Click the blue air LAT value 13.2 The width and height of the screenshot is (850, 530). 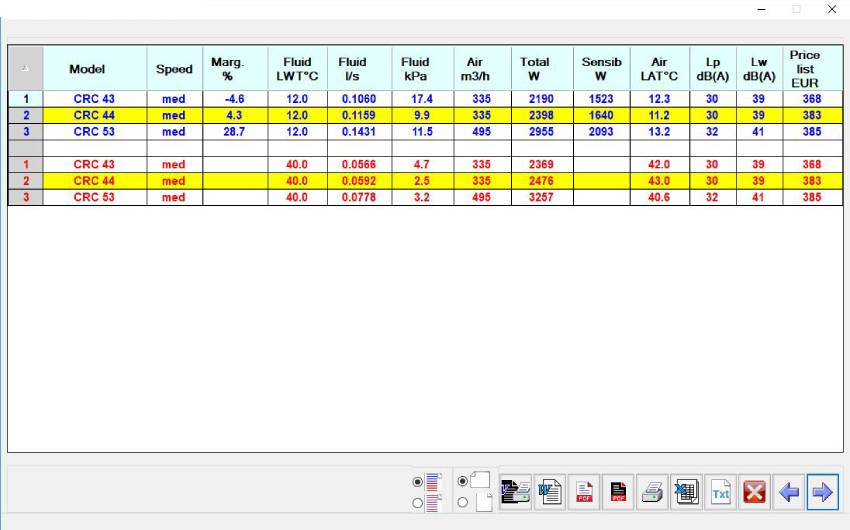(660, 132)
